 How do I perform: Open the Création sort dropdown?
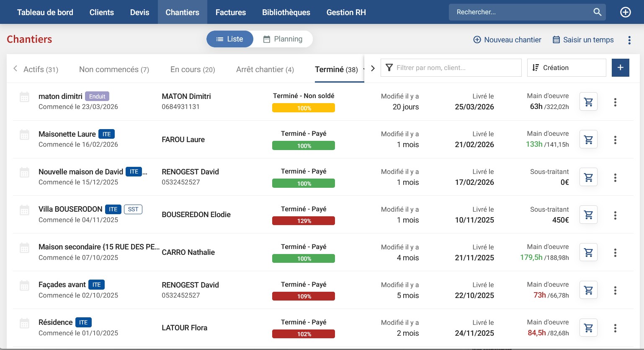tap(566, 67)
